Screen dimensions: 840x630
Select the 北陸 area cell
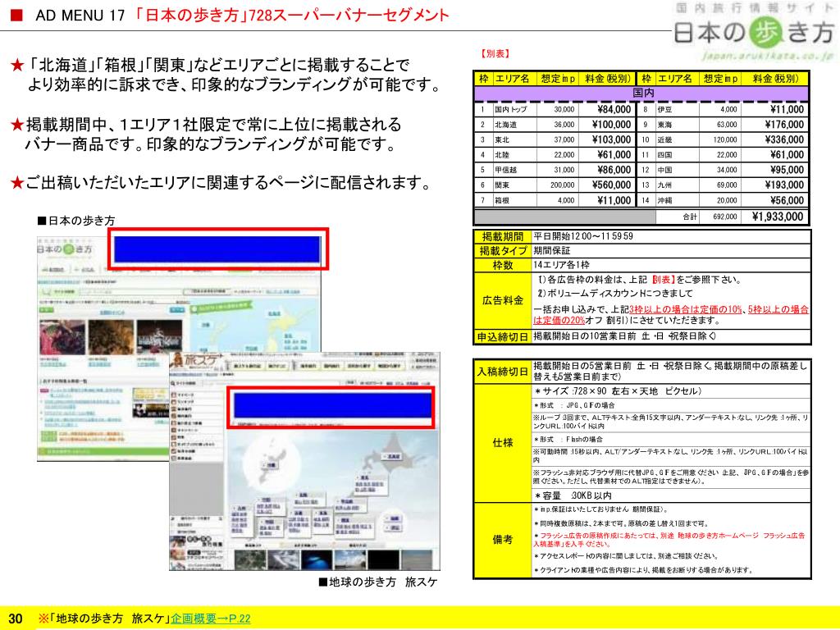[514, 155]
